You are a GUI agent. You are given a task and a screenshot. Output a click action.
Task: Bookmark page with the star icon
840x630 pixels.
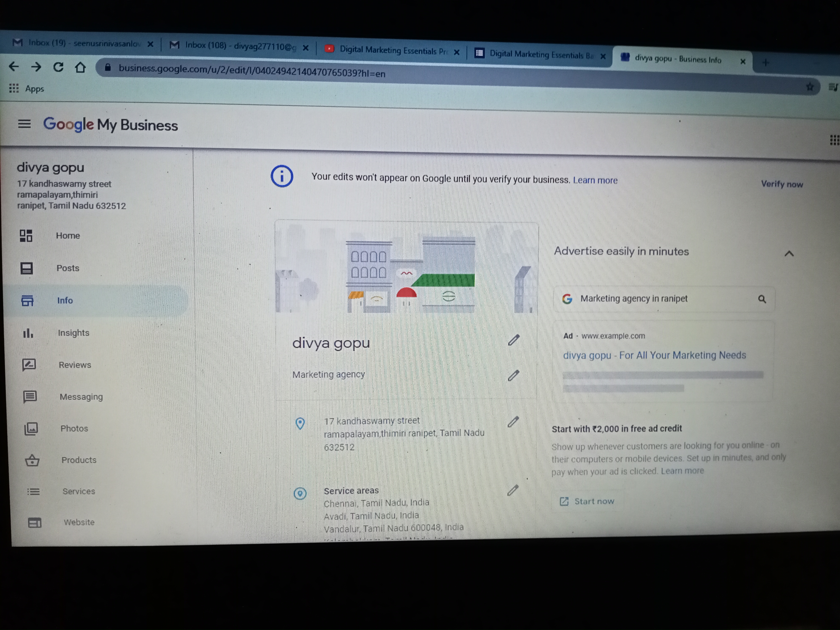[x=810, y=87]
